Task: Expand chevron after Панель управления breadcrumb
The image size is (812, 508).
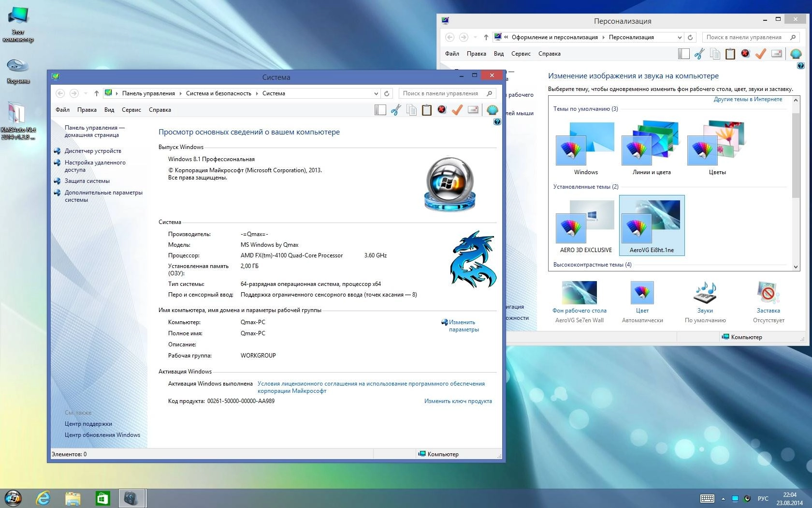Action: (x=180, y=93)
